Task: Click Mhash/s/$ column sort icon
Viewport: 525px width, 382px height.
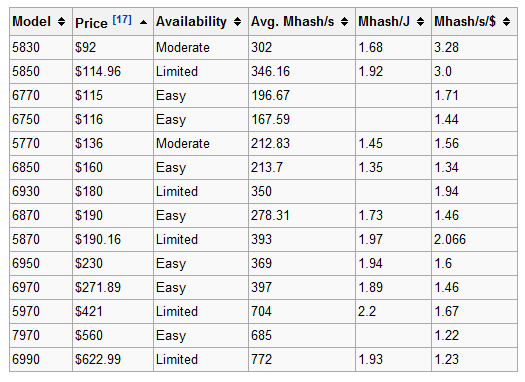Action: click(x=506, y=22)
